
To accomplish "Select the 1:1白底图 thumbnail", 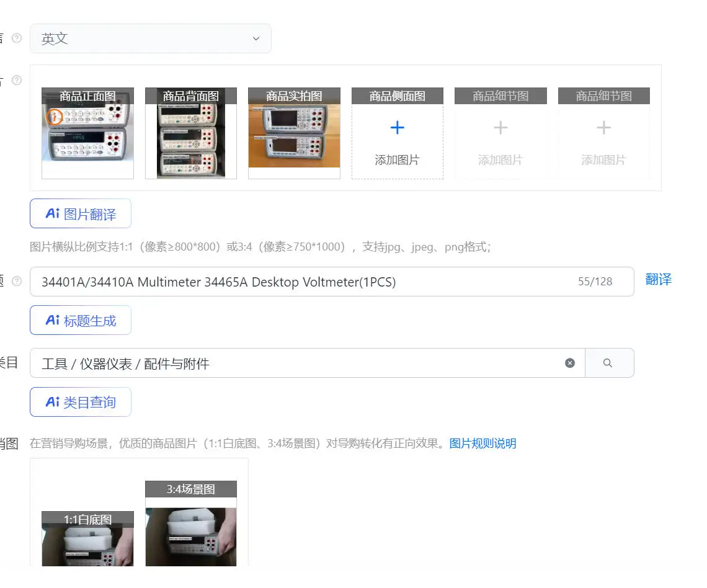I will pos(87,538).
